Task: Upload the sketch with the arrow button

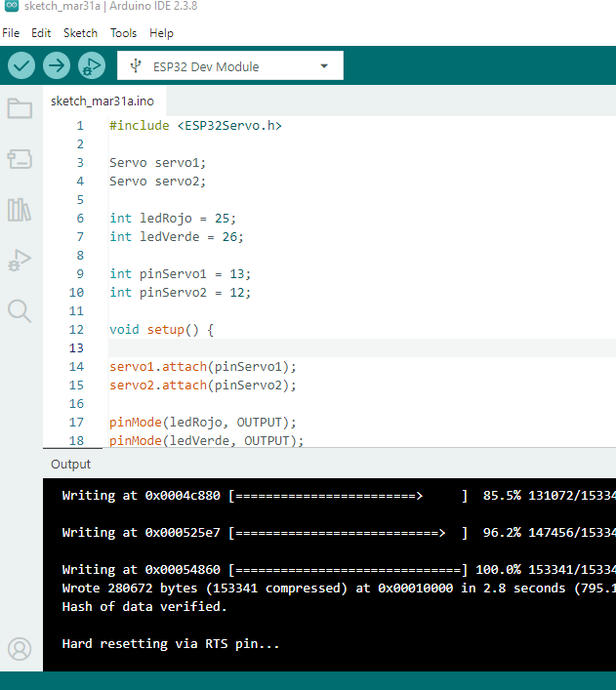Action: pyautogui.click(x=57, y=65)
